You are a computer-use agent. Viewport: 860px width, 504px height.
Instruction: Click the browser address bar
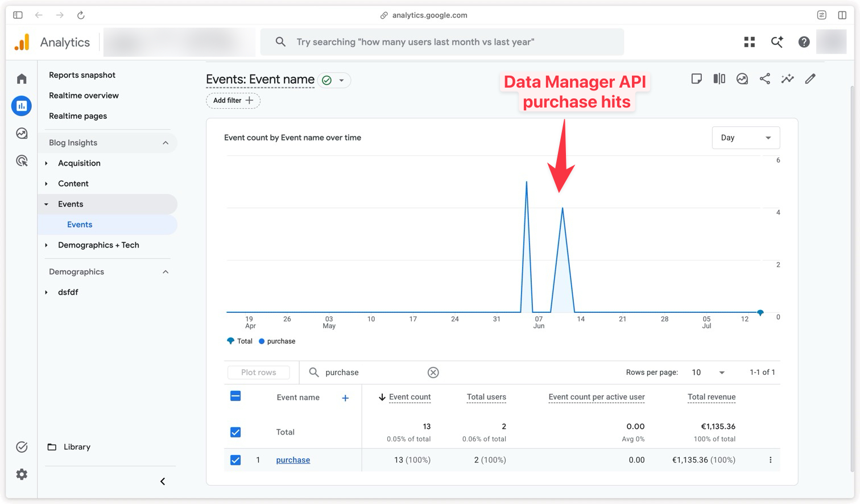pyautogui.click(x=424, y=15)
